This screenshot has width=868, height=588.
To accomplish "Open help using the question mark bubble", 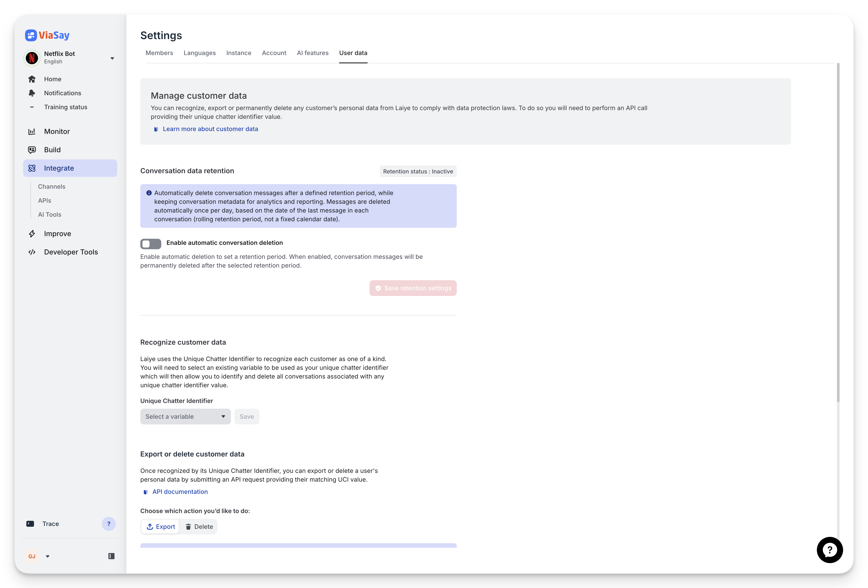I will tap(830, 550).
